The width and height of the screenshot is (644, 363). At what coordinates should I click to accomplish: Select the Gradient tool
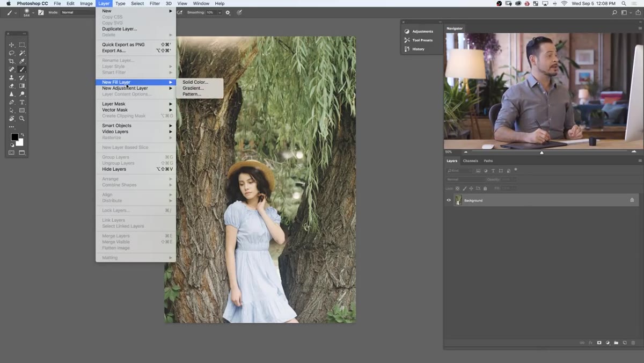[x=22, y=86]
